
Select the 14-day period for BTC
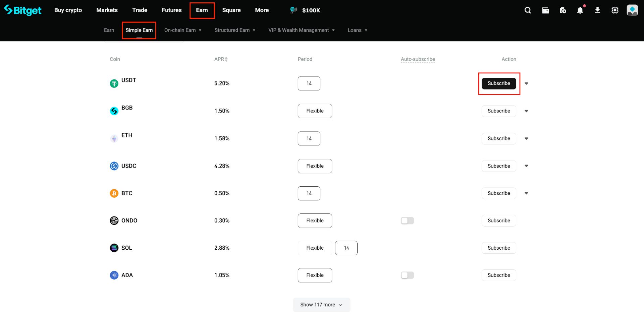click(x=309, y=193)
